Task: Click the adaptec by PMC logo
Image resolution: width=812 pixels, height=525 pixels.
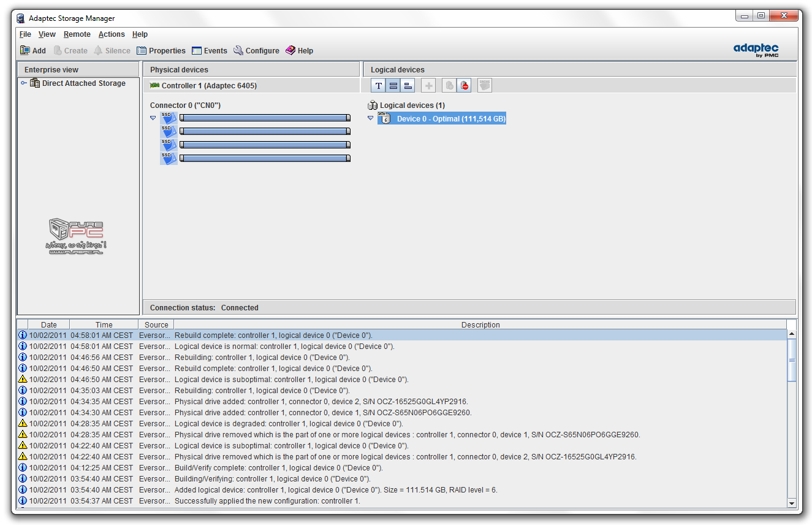Action: (756, 50)
